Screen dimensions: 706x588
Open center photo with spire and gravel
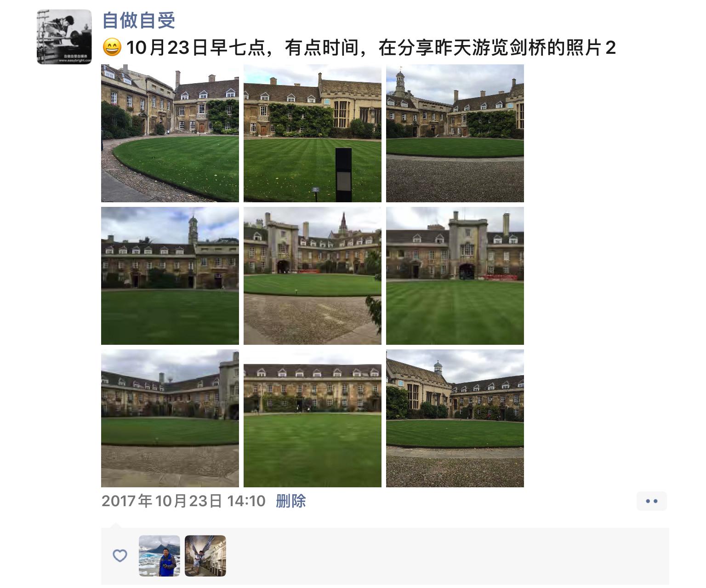point(313,276)
